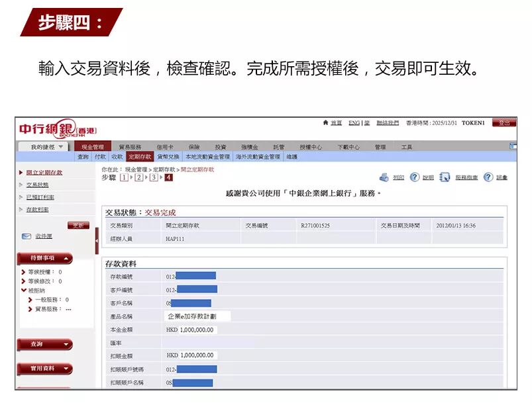532x405 pixels.
Task: Collapse the 被拒納 tree item
Action: [24, 291]
